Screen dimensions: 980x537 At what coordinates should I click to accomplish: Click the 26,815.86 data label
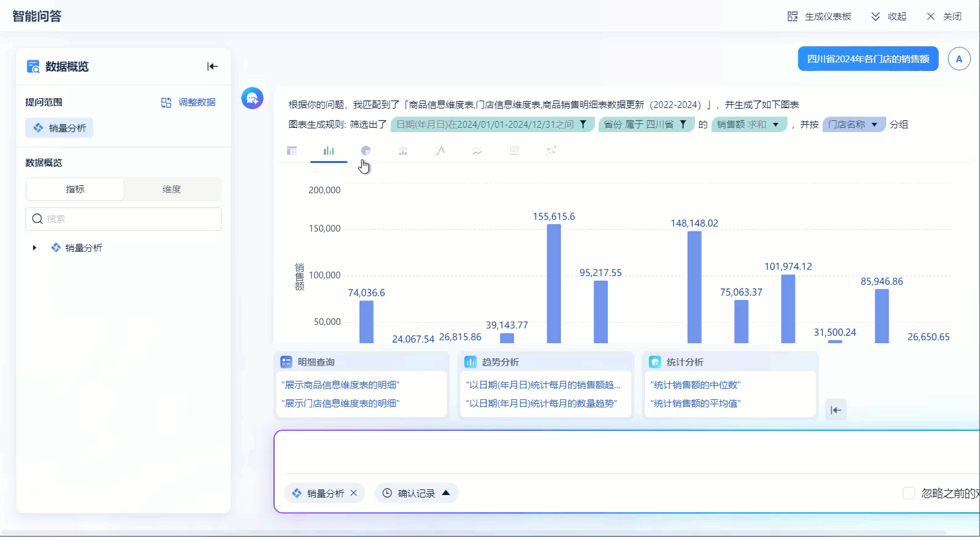point(460,337)
